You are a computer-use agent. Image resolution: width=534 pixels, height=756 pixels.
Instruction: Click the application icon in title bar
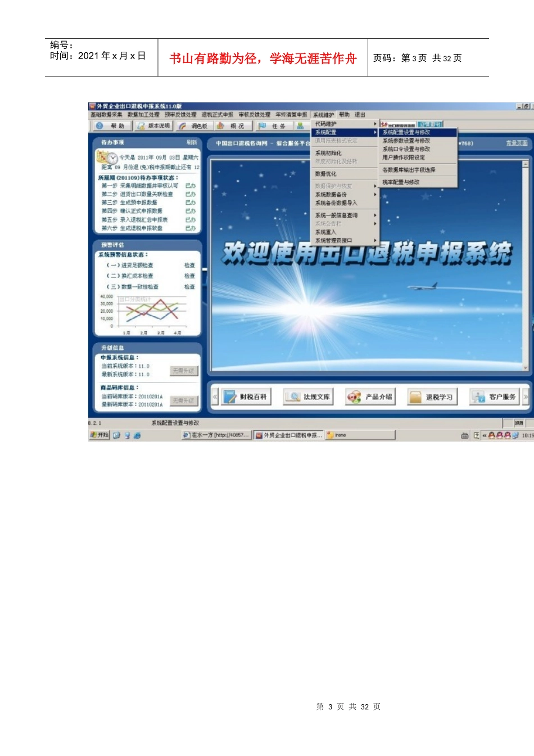click(x=93, y=106)
